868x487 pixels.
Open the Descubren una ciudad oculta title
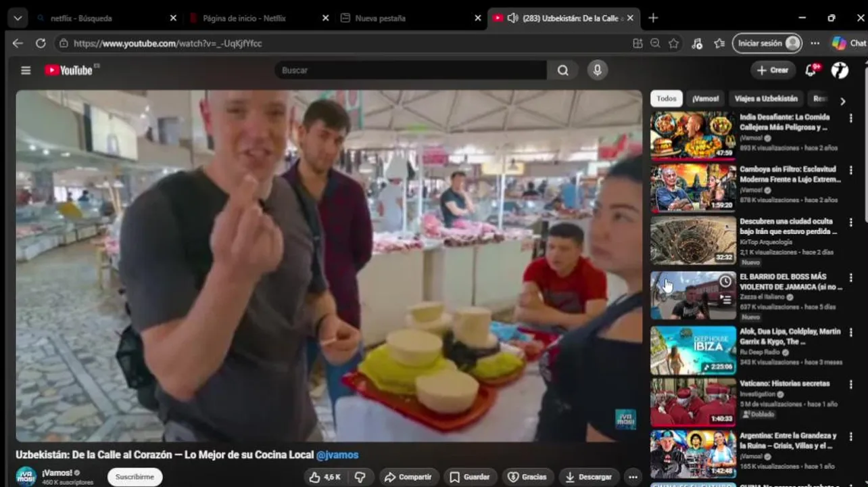pyautogui.click(x=788, y=227)
